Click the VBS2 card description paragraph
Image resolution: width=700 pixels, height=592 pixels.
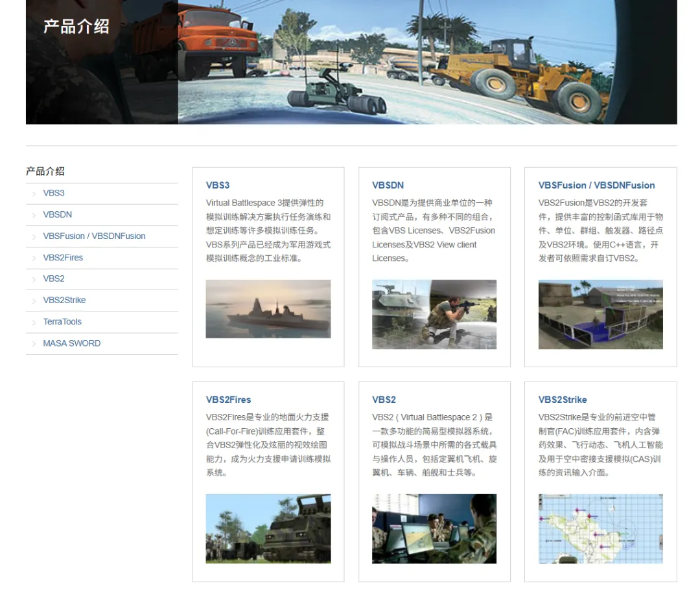click(x=434, y=445)
